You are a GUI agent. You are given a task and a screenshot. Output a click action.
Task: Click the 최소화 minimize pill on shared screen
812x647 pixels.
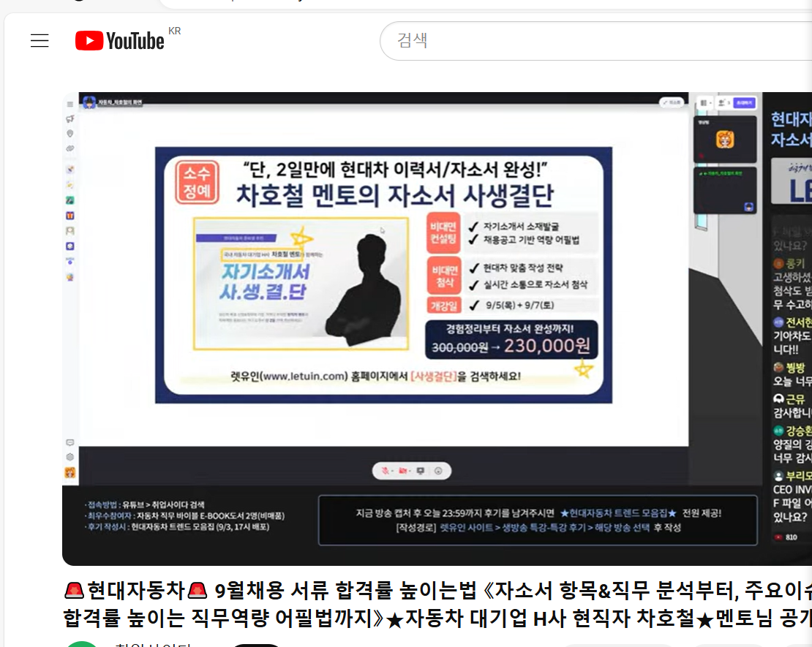click(x=672, y=102)
